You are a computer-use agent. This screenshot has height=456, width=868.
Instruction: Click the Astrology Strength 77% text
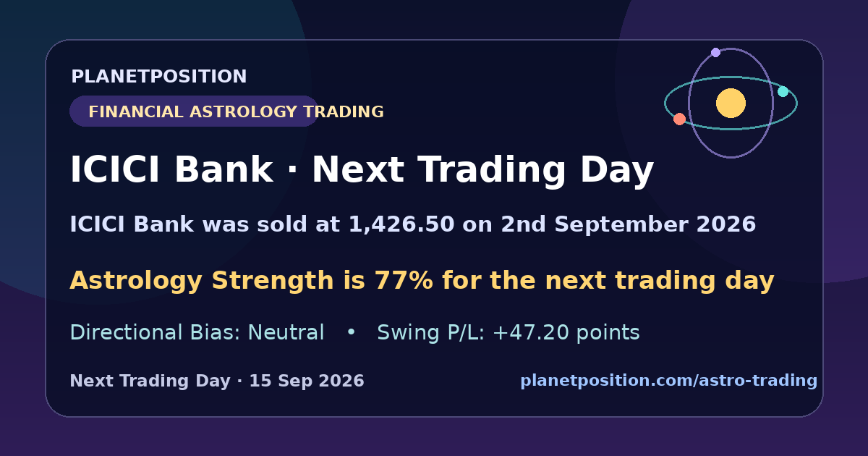tap(422, 281)
